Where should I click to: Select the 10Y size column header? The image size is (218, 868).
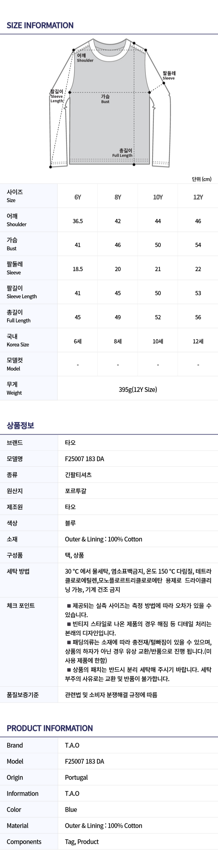coord(158,197)
